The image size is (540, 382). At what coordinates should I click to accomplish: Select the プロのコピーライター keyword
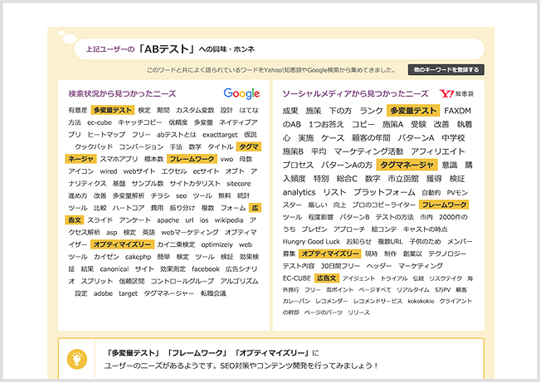point(384,205)
